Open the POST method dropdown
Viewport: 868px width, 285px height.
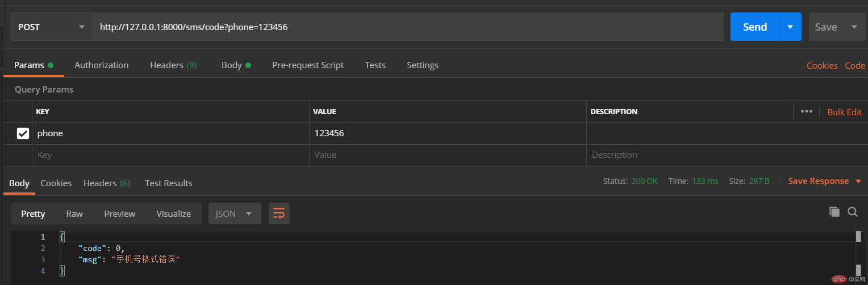(51, 27)
